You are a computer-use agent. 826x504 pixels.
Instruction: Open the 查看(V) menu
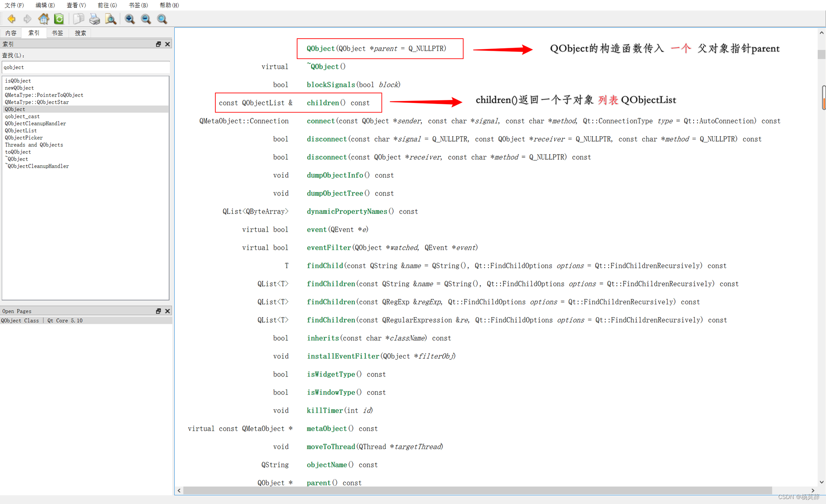pyautogui.click(x=76, y=5)
